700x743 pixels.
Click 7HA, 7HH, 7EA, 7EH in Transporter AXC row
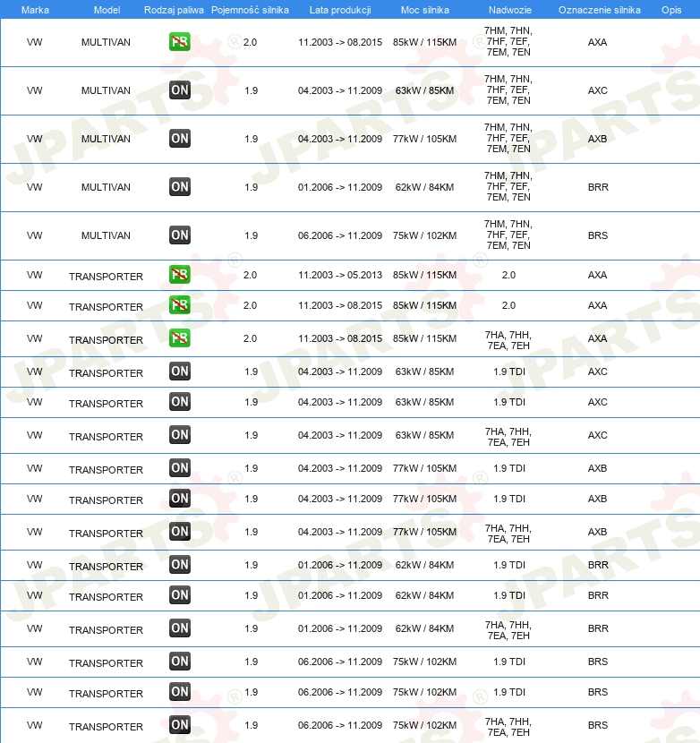pos(508,437)
